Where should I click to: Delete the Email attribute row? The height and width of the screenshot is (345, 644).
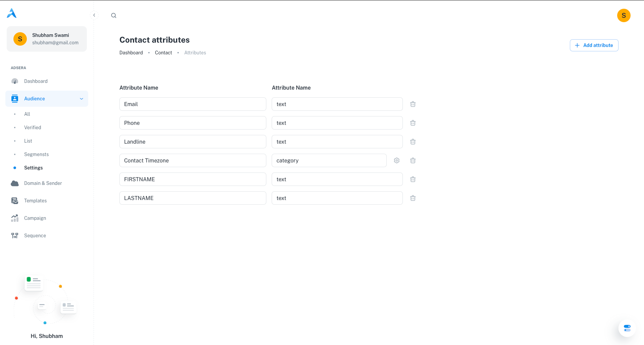coord(413,104)
